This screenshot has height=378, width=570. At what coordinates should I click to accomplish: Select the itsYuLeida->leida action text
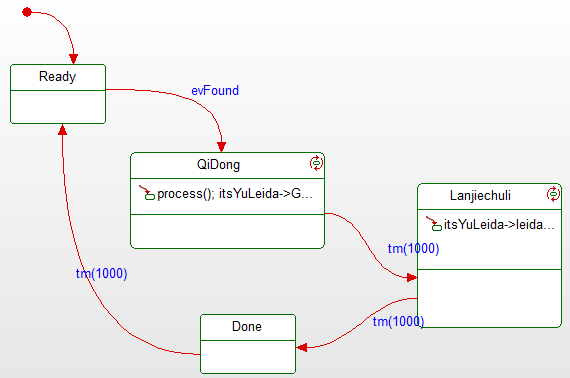pyautogui.click(x=499, y=225)
